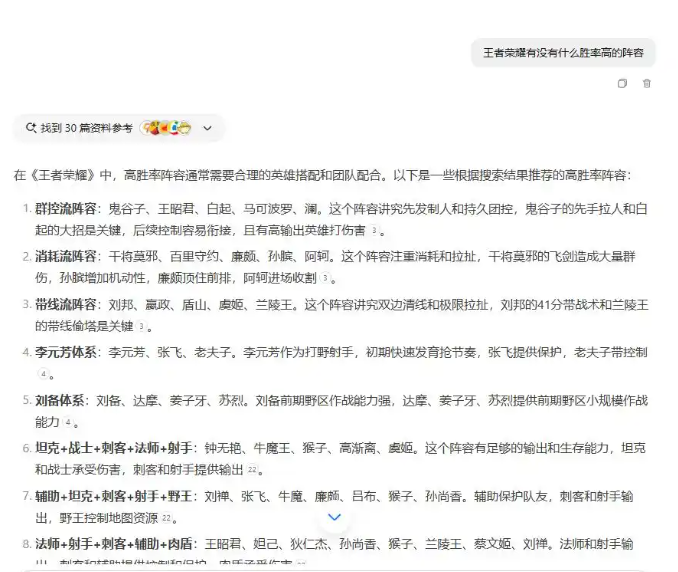
Task: Click the intro sentence starting 在《王者荣耀》中
Action: click(x=323, y=175)
